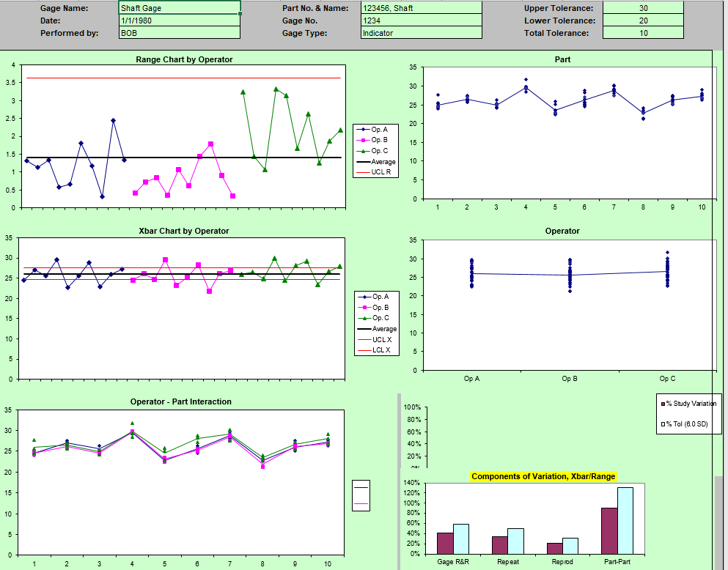Select the Upper Tolerance value 30
This screenshot has height=570, width=728.
pyautogui.click(x=643, y=8)
